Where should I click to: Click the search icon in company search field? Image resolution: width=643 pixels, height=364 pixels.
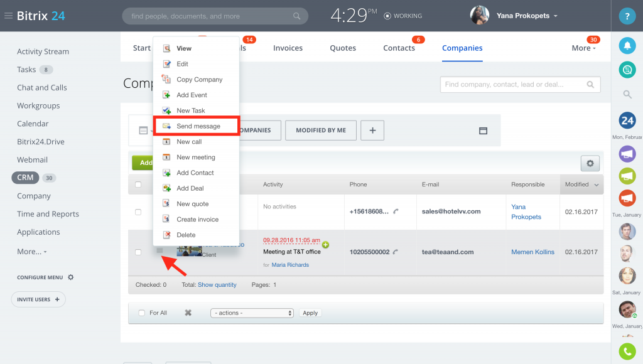point(590,85)
